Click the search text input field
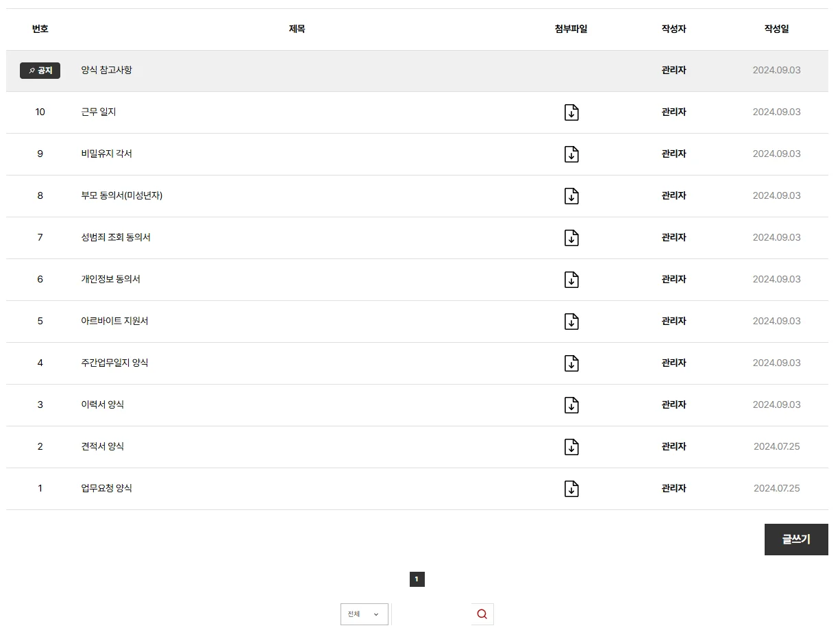This screenshot has width=840, height=641. click(x=431, y=614)
